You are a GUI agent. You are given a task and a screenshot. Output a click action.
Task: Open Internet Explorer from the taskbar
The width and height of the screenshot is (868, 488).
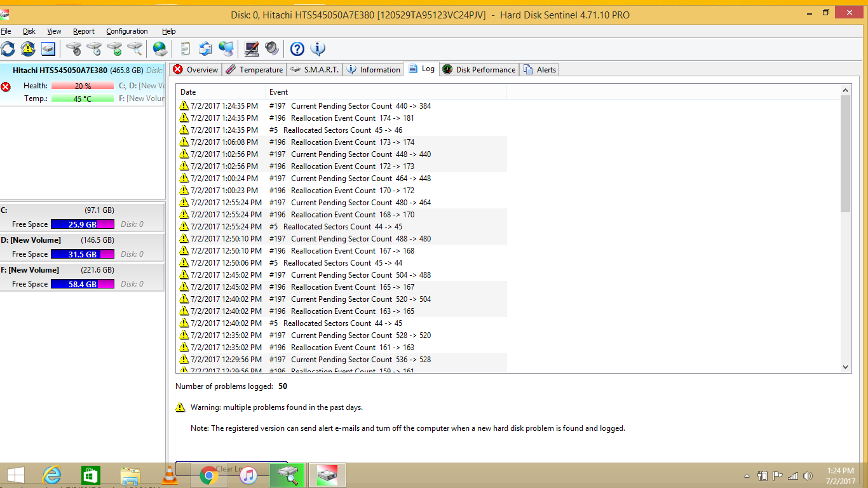pos(51,475)
